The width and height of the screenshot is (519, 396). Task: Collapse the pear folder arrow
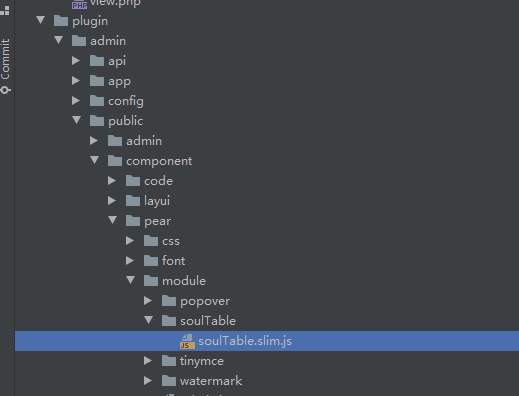113,220
